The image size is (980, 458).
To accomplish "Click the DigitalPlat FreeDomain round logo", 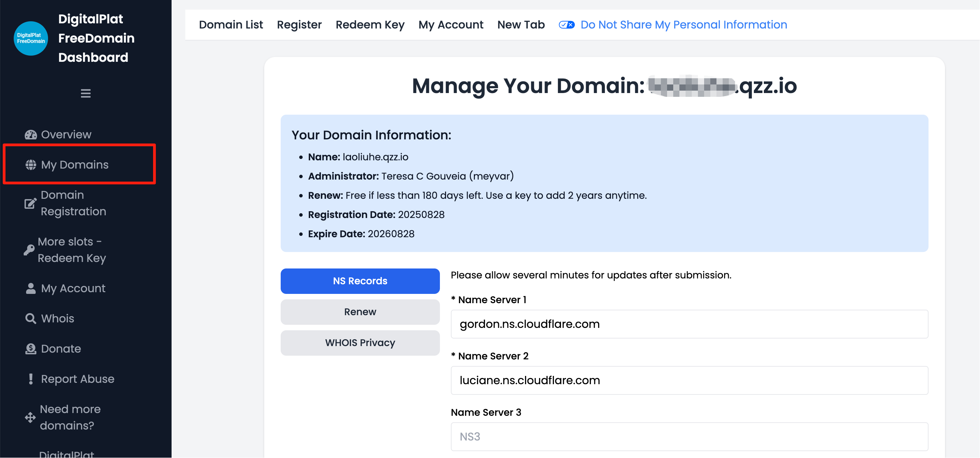I will pos(31,38).
